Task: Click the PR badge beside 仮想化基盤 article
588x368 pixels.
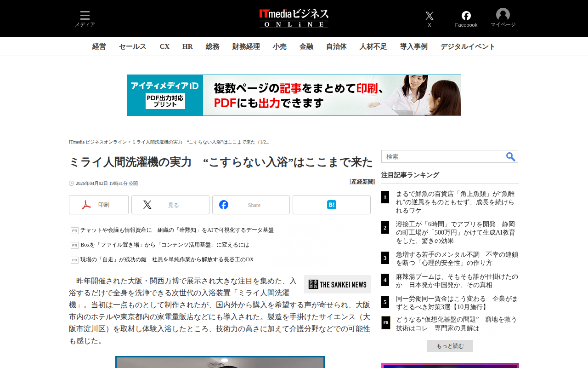Action: pos(386,322)
